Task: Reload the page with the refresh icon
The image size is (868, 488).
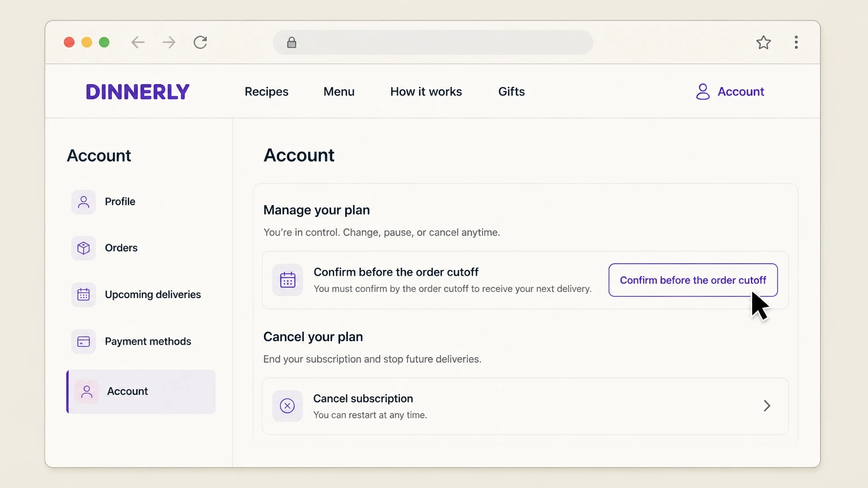Action: tap(201, 42)
